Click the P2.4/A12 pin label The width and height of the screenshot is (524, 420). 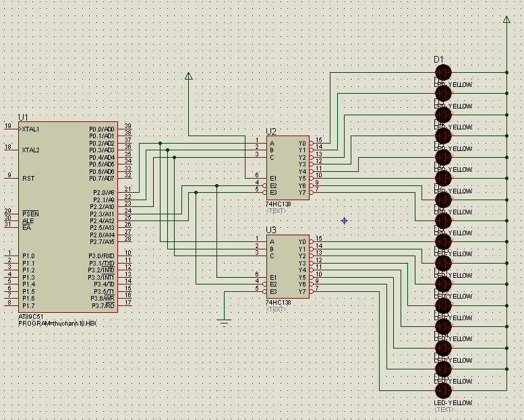(102, 221)
